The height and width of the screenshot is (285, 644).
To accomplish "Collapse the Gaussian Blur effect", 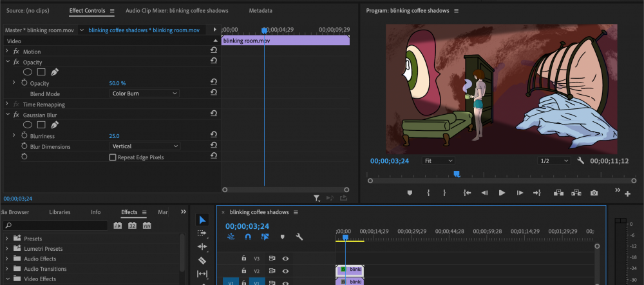I will [7, 115].
